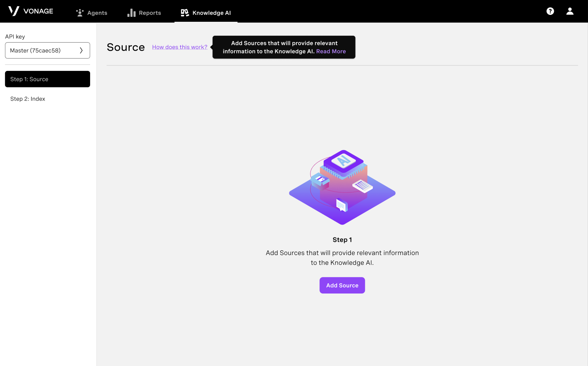
Task: Go to Step 2: Index
Action: pos(28,99)
